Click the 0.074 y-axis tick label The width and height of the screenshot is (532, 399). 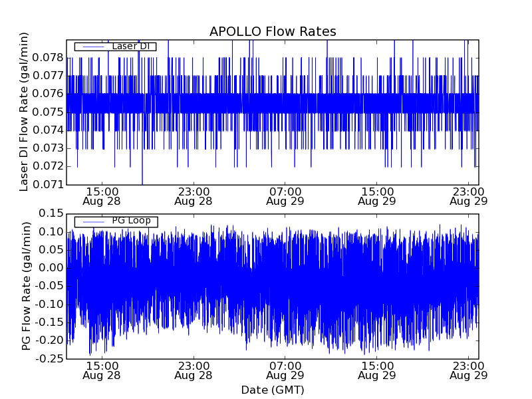(48, 130)
